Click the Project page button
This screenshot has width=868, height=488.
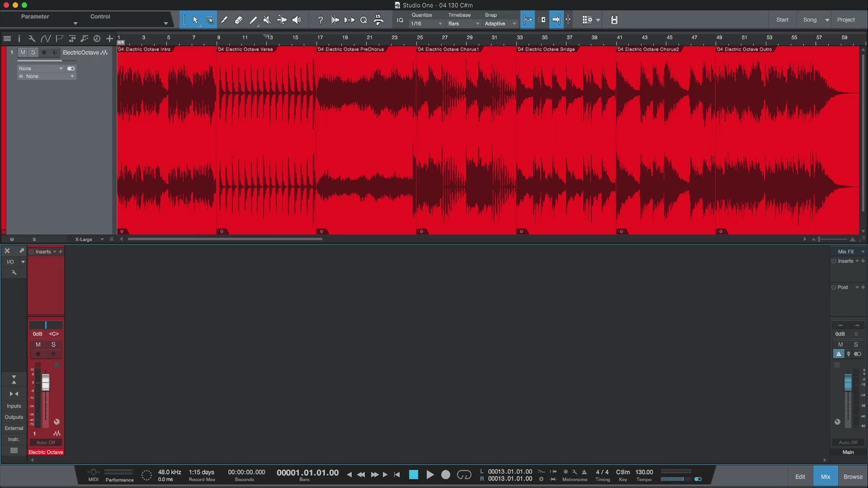coord(845,20)
